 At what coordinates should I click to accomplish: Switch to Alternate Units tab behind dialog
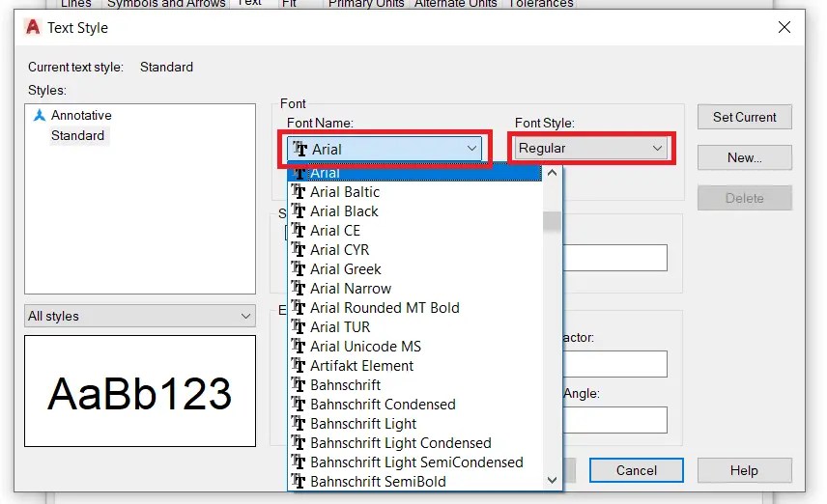point(456,4)
